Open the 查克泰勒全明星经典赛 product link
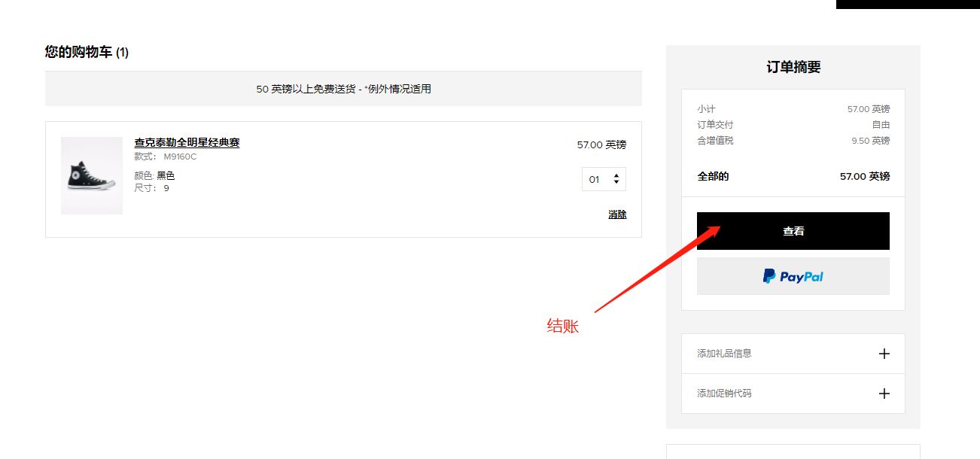Viewport: 980px width, 459px height. (x=187, y=143)
